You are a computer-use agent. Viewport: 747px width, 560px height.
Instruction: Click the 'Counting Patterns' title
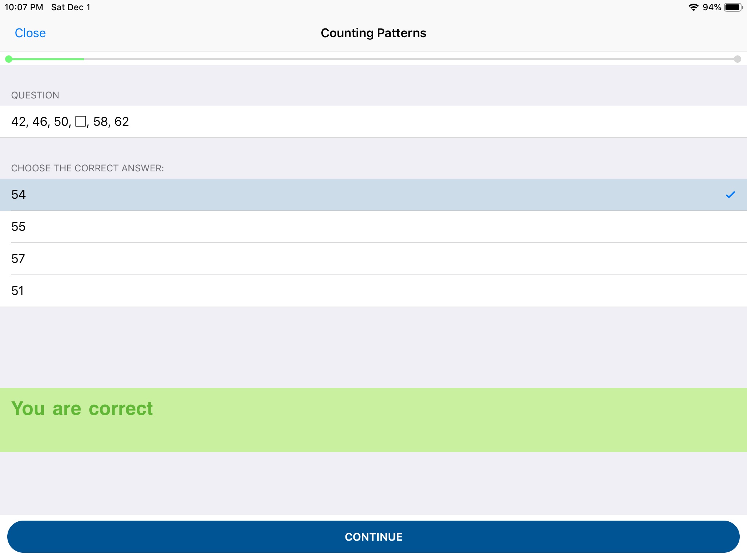point(373,33)
